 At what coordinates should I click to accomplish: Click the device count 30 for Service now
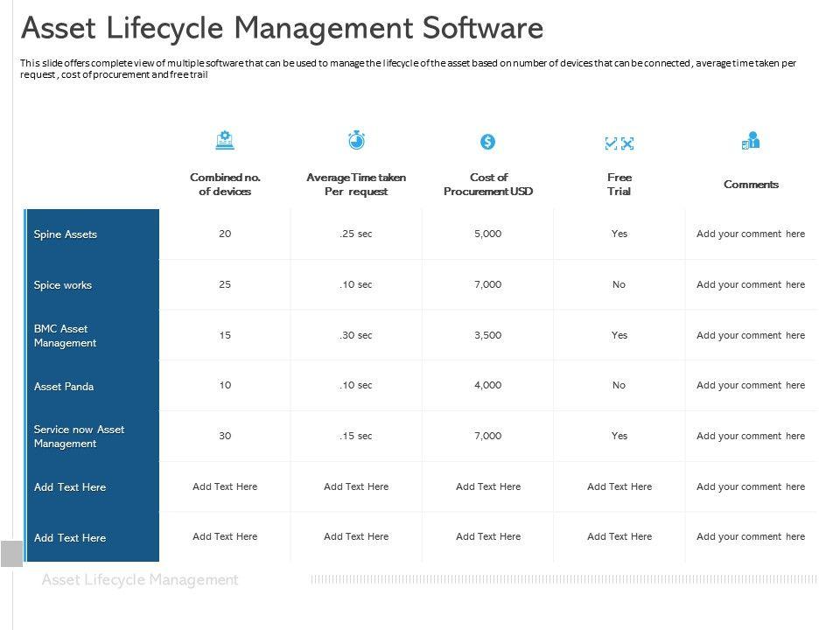(x=225, y=436)
